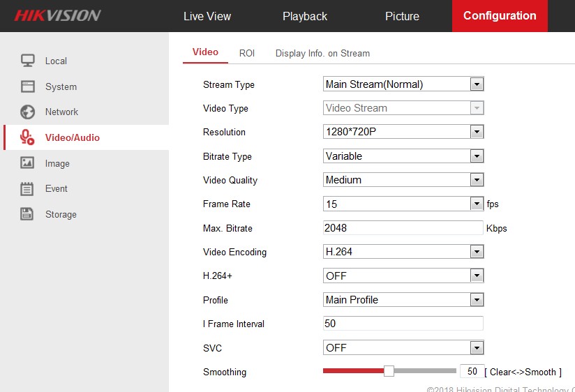
Task: Go to the Playback page
Action: tap(304, 16)
